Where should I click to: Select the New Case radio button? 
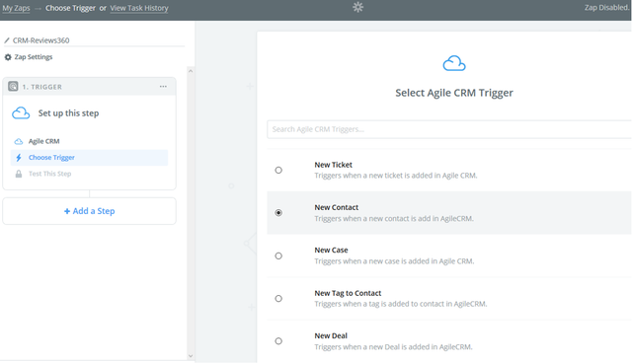point(278,255)
